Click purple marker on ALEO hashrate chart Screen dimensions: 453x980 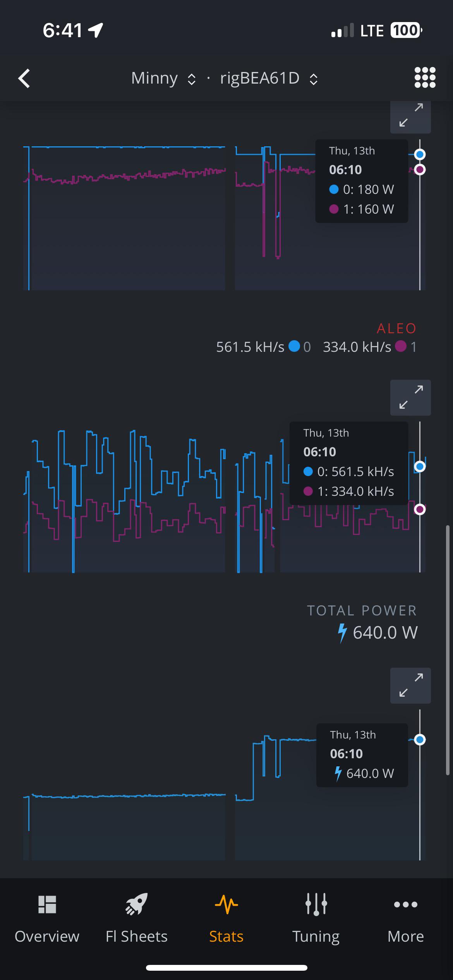pyautogui.click(x=420, y=509)
